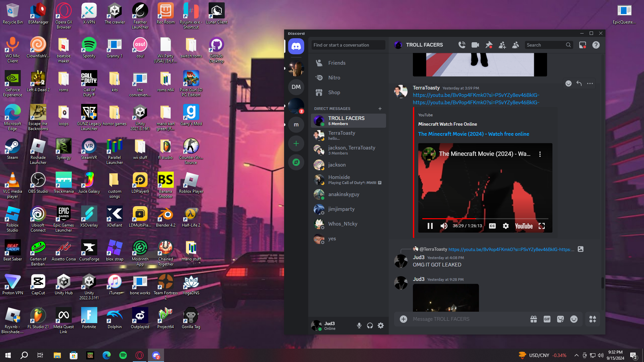Start a video call
Image resolution: width=644 pixels, height=362 pixels.
pos(475,45)
